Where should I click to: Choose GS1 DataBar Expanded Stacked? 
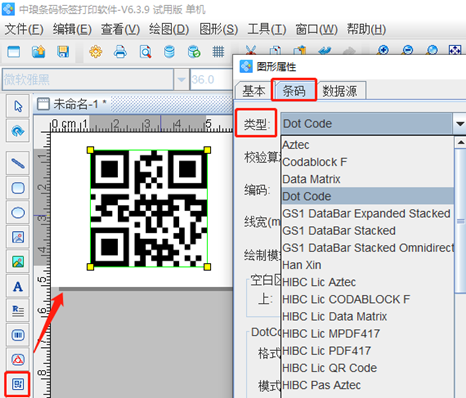pos(368,214)
